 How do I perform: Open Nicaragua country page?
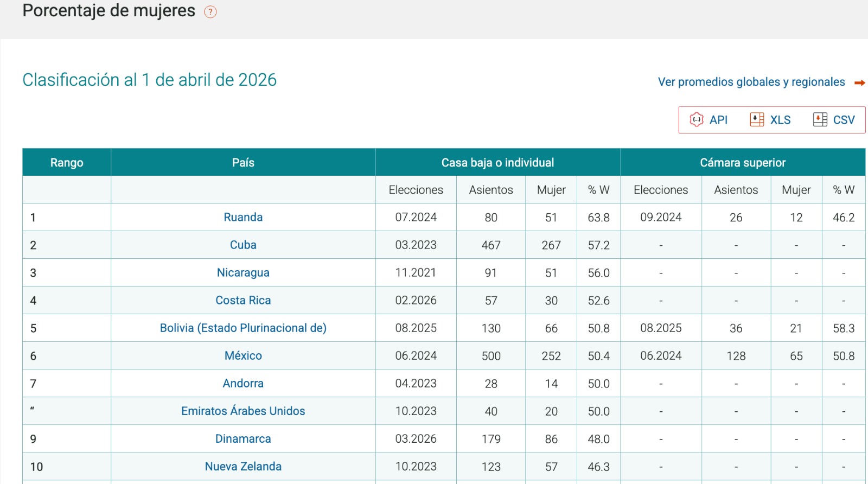(x=243, y=272)
